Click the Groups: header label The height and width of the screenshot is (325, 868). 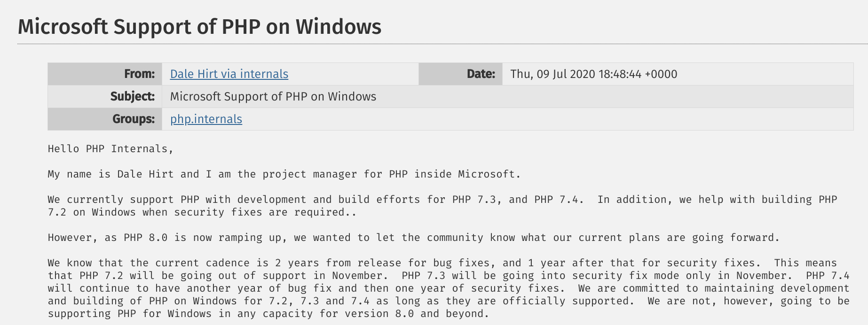point(134,119)
